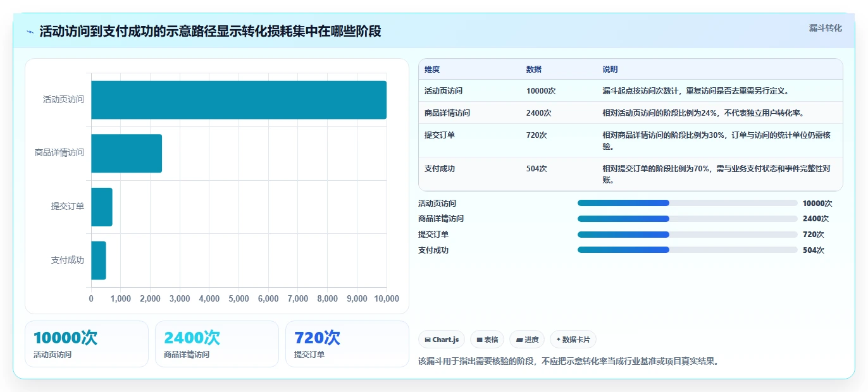Click the 2400次 table cell
The width and height of the screenshot is (868, 392).
point(539,113)
